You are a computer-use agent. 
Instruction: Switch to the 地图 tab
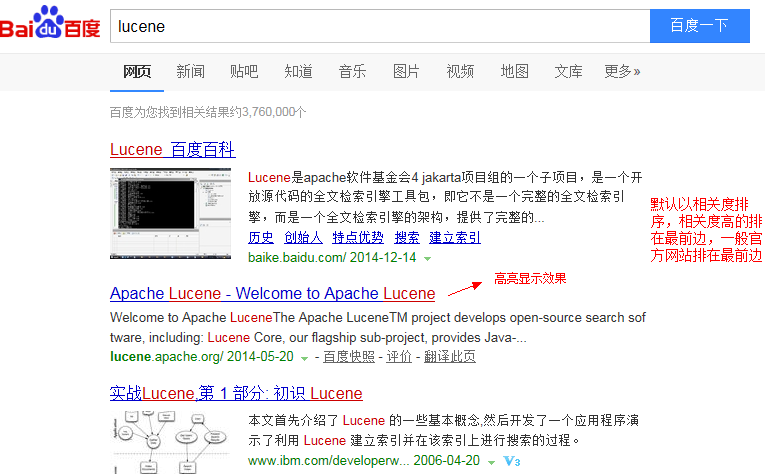514,72
